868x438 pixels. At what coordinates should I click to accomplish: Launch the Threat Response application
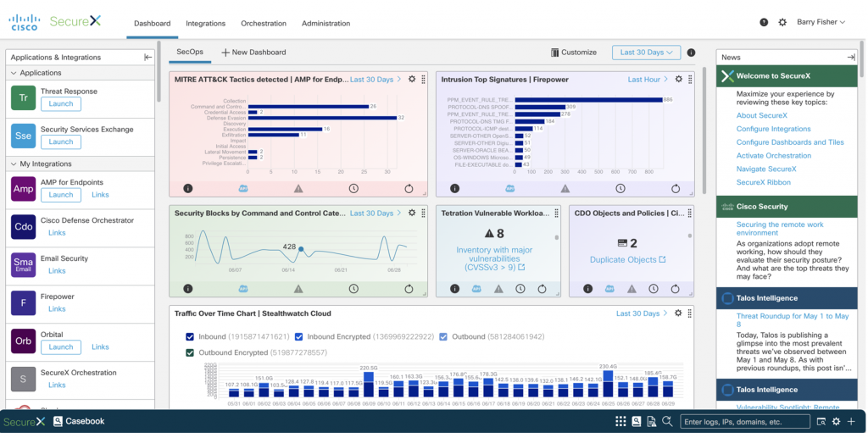pos(61,104)
